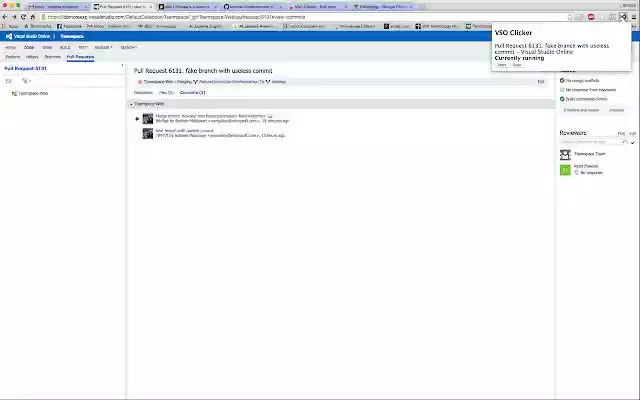The height and width of the screenshot is (400, 640).
Task: Reload the page with the refresh icon
Action: (x=23, y=17)
